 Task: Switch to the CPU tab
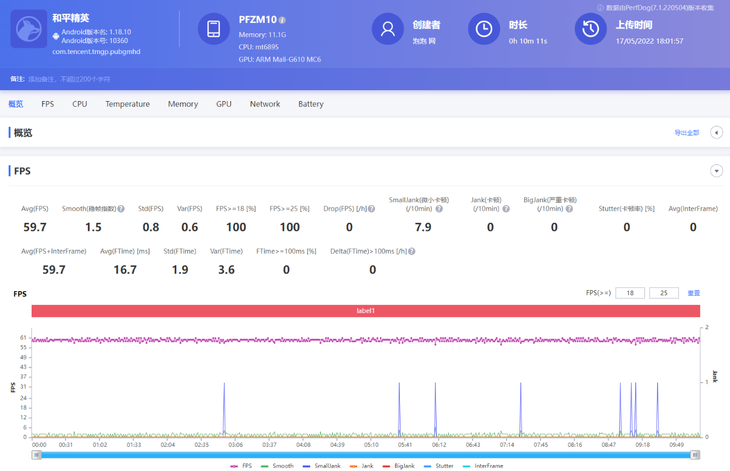[x=79, y=104]
